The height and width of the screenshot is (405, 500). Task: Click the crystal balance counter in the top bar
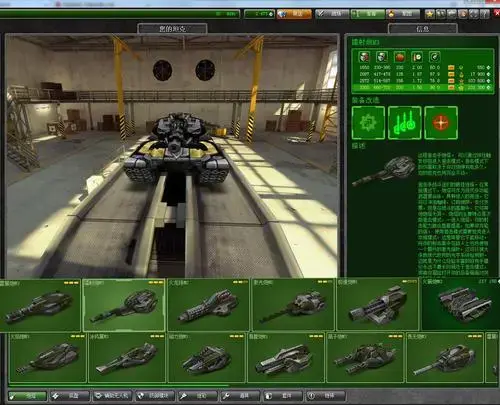point(259,14)
